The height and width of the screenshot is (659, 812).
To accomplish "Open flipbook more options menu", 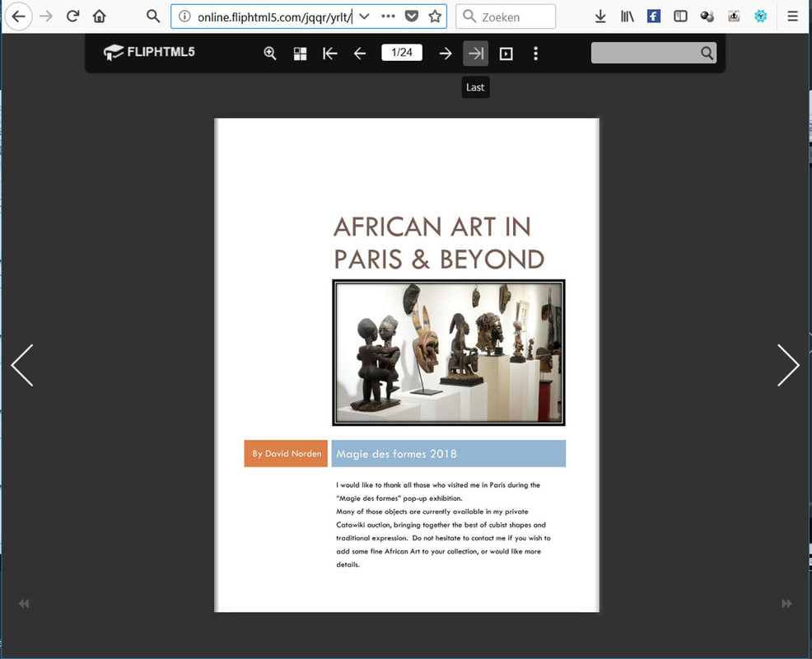I will [536, 54].
